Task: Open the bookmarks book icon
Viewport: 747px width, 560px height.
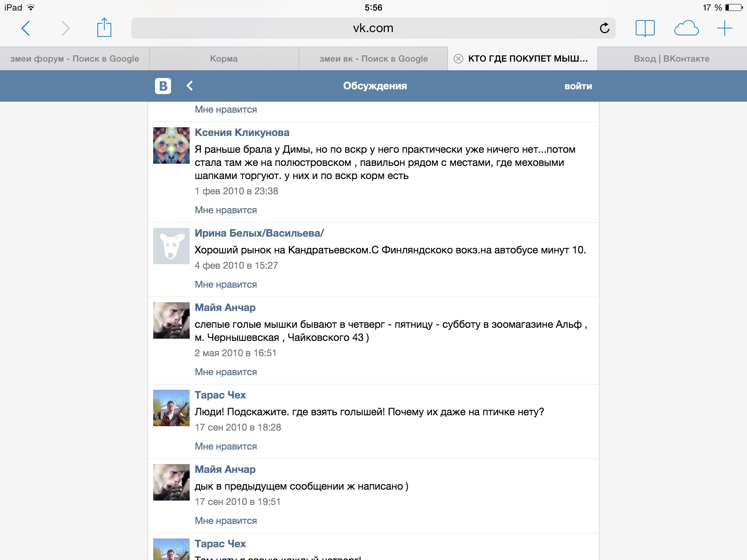Action: (645, 28)
